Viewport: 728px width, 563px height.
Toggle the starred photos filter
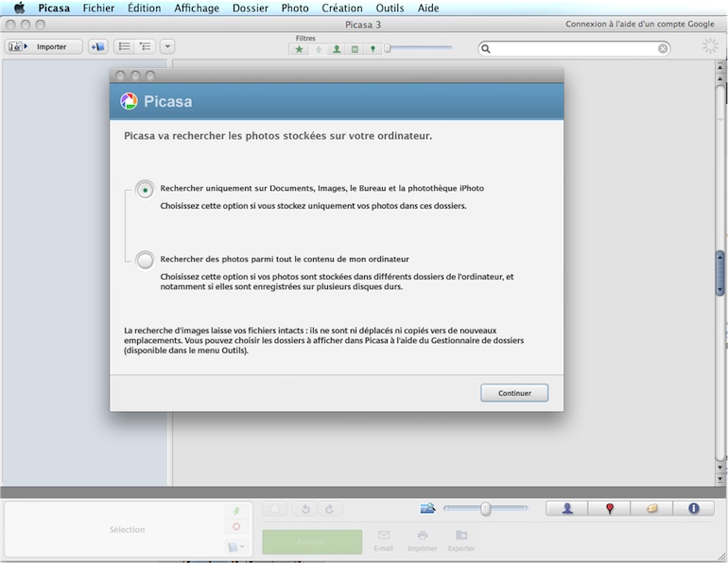point(300,49)
